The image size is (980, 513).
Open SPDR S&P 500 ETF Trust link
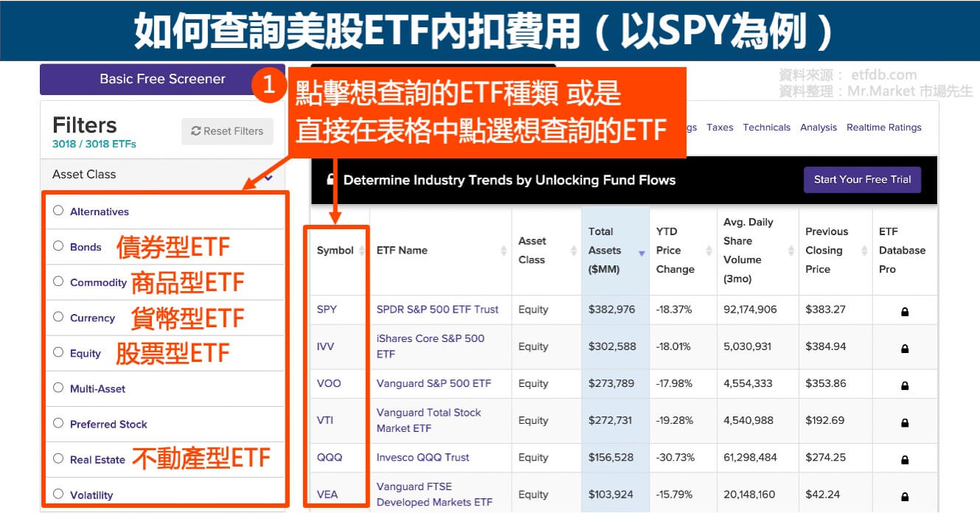tap(437, 310)
